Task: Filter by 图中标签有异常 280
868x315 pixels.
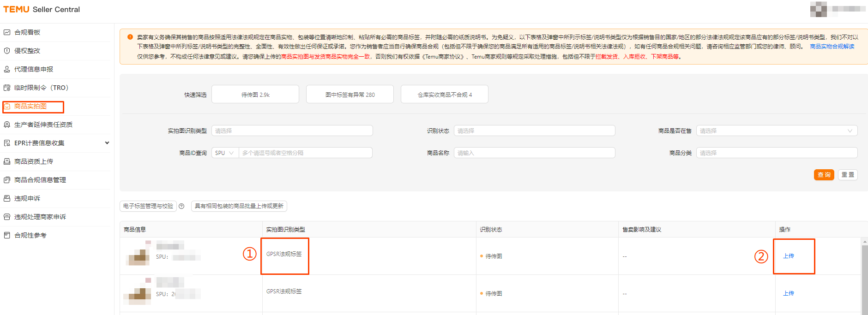Action: (x=350, y=95)
